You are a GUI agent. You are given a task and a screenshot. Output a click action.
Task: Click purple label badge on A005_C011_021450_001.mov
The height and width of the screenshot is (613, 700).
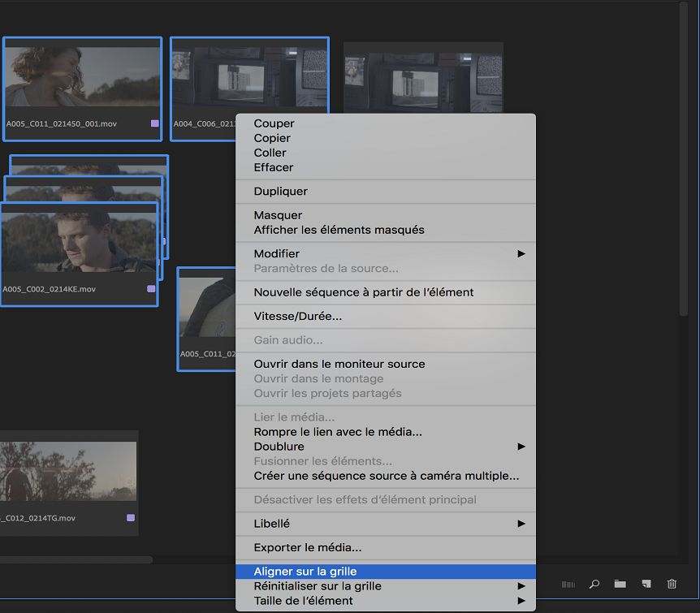pyautogui.click(x=154, y=124)
